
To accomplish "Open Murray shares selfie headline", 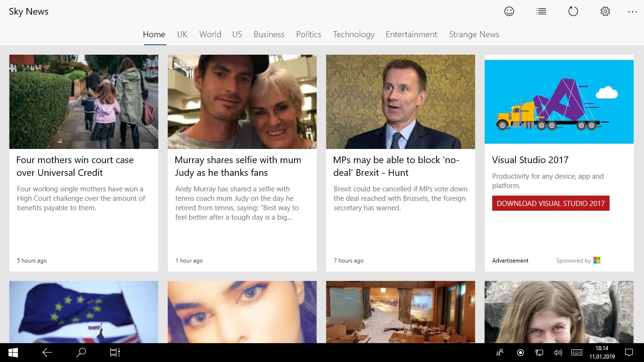I will tap(238, 166).
